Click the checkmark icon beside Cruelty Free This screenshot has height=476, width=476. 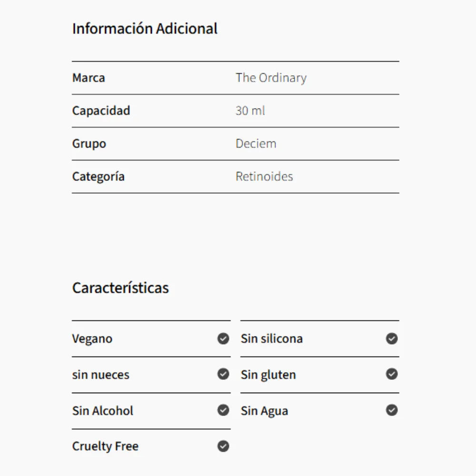223,446
